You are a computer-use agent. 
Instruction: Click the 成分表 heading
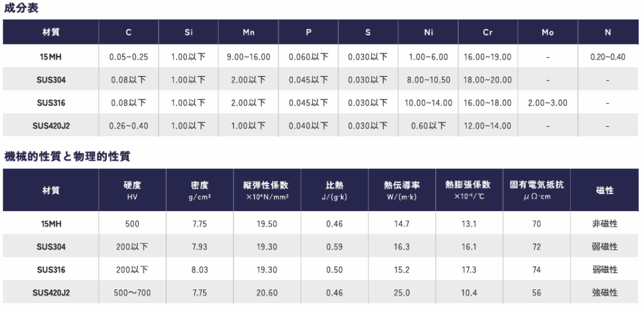tap(21, 8)
